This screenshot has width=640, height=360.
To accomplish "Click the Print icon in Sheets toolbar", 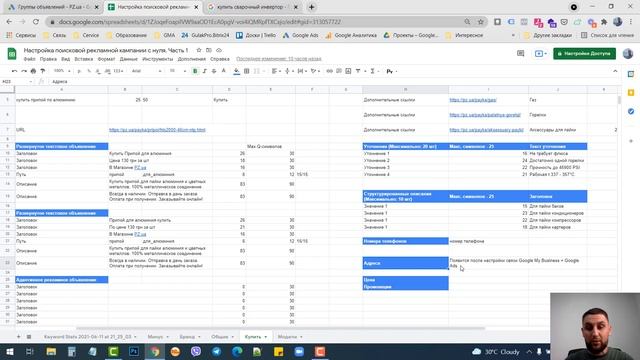I will 33,71.
